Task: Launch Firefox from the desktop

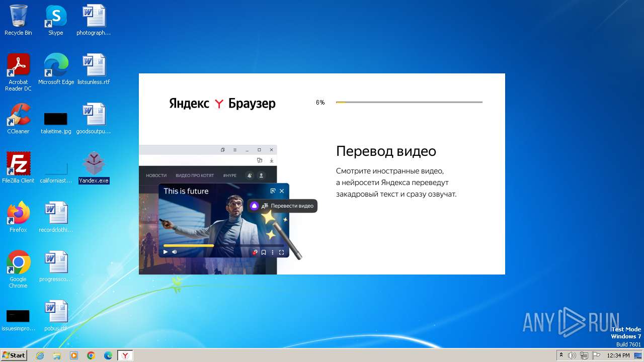Action: click(18, 217)
